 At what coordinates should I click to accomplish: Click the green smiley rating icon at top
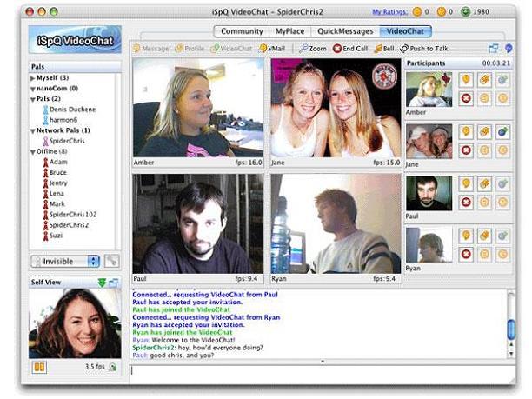[x=466, y=12]
